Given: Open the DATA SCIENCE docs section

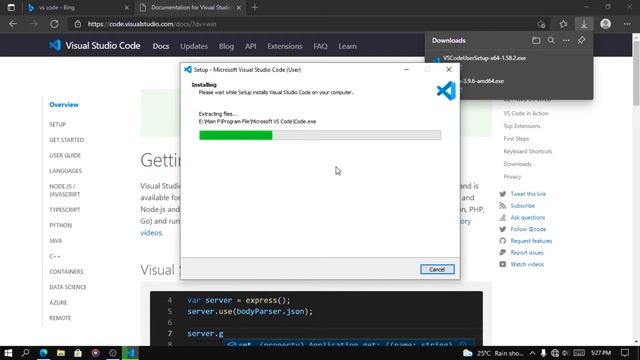Looking at the screenshot, I should pyautogui.click(x=68, y=287).
